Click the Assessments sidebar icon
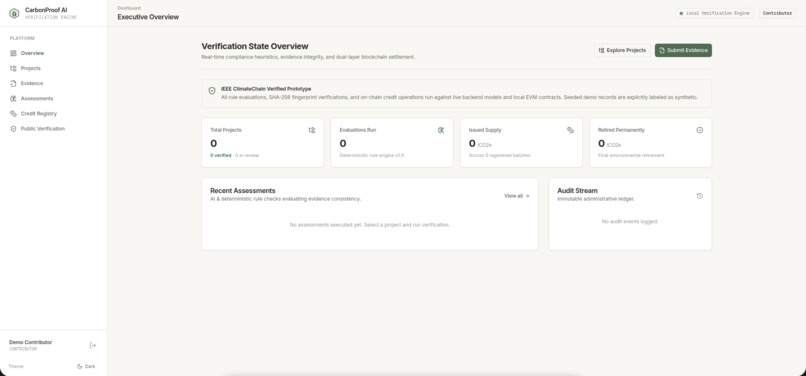This screenshot has width=806, height=376. click(13, 98)
